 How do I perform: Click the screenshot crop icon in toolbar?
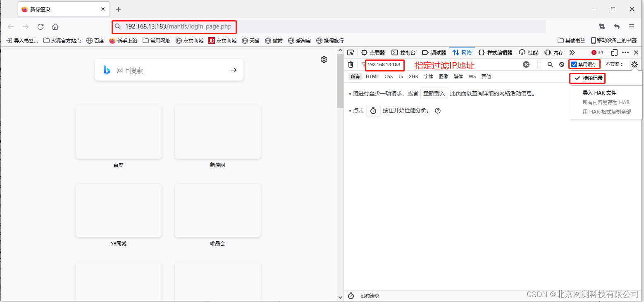click(602, 26)
